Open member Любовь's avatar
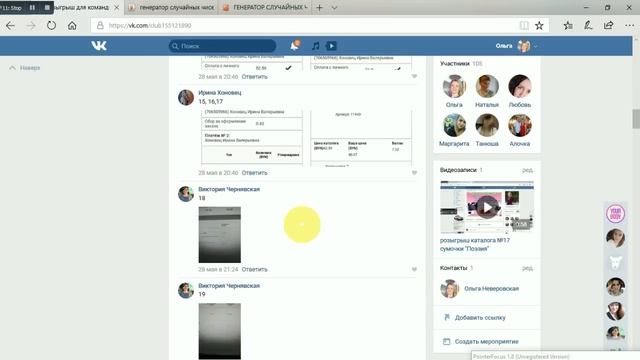Viewport: 640px width, 360px height. pos(520,86)
